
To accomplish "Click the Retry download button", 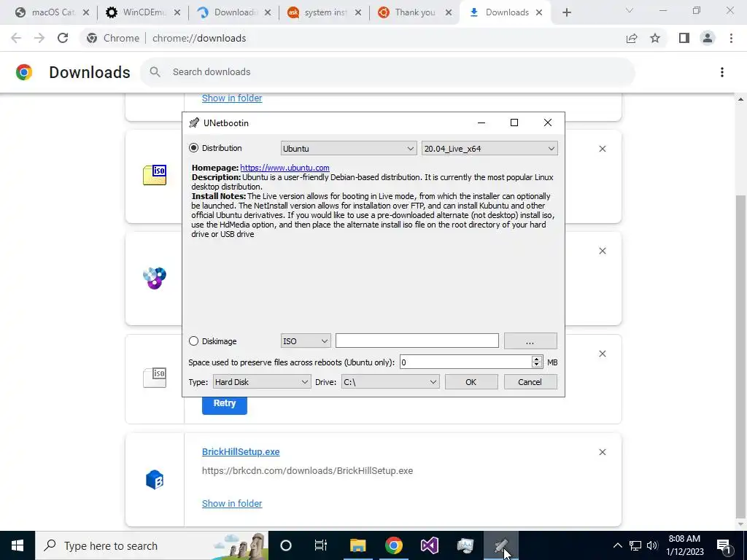I will tap(225, 403).
